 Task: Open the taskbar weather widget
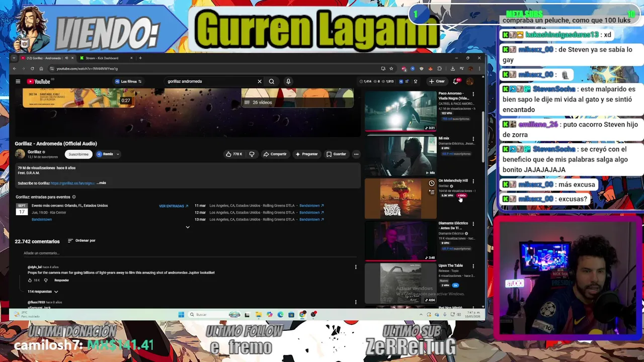click(x=28, y=315)
